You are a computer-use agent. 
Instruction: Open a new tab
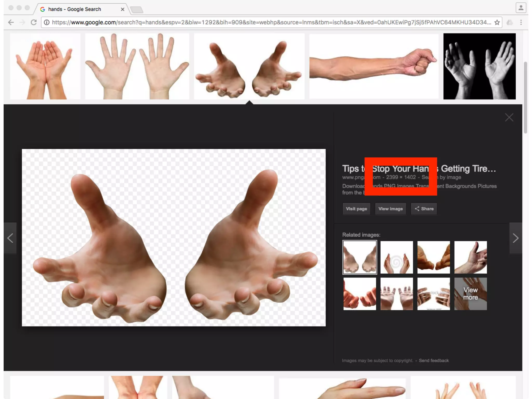click(x=137, y=10)
